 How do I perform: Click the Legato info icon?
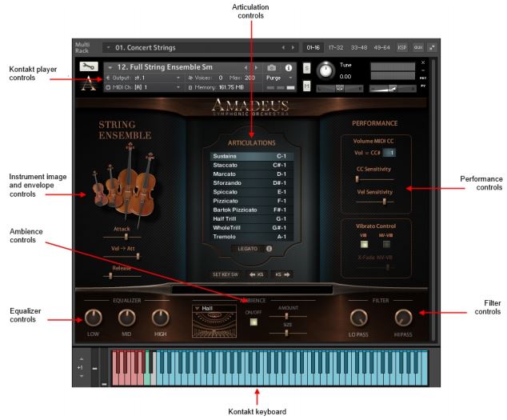pos(269,249)
